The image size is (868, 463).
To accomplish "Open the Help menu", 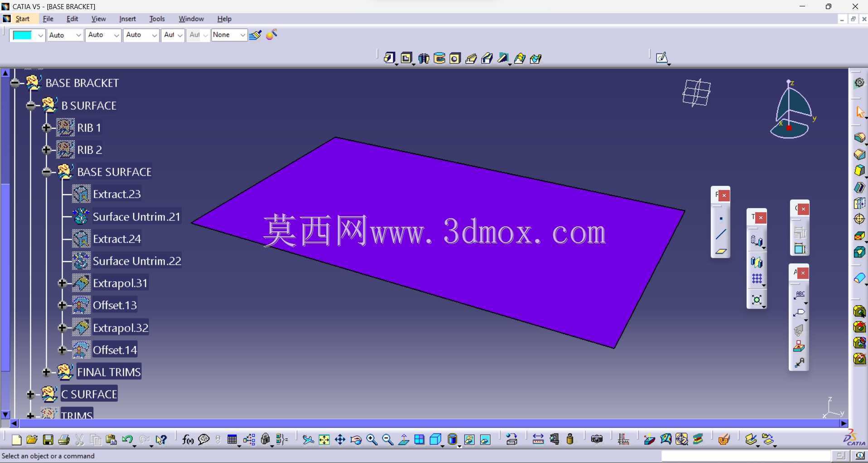I will 224,19.
